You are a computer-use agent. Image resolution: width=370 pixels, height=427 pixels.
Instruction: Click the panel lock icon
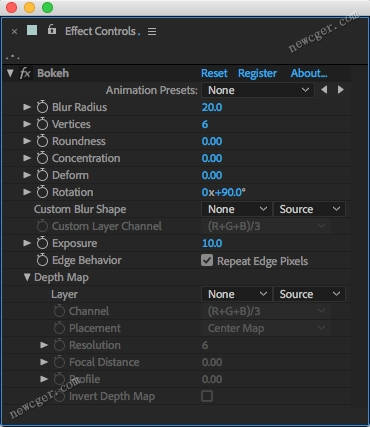click(x=52, y=30)
